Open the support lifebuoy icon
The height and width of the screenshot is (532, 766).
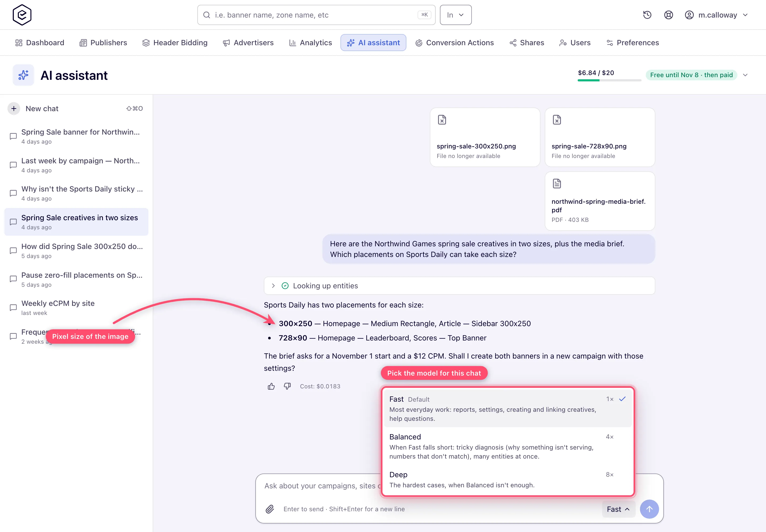click(668, 15)
